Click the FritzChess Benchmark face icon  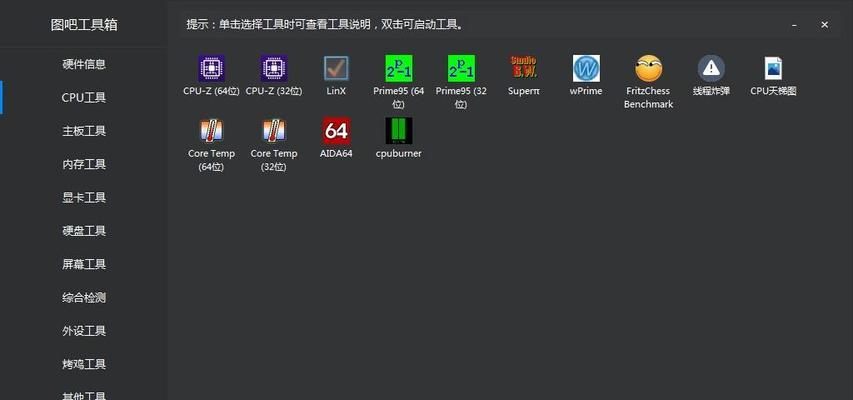tap(649, 68)
